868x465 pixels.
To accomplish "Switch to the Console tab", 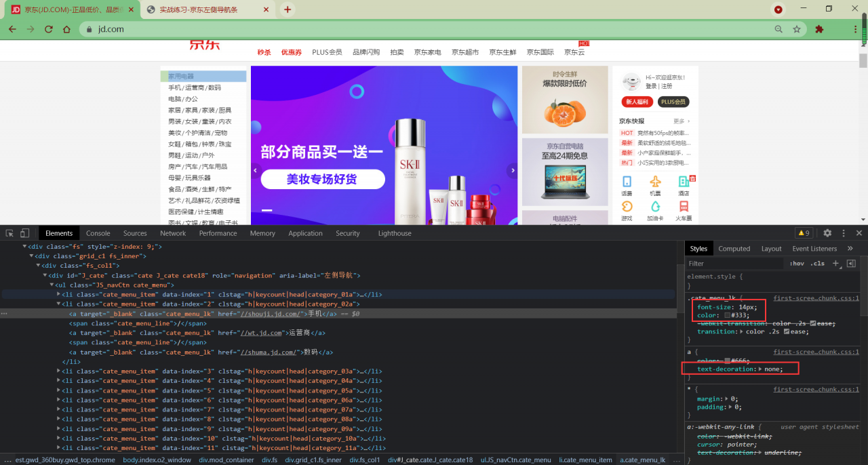I will [98, 233].
